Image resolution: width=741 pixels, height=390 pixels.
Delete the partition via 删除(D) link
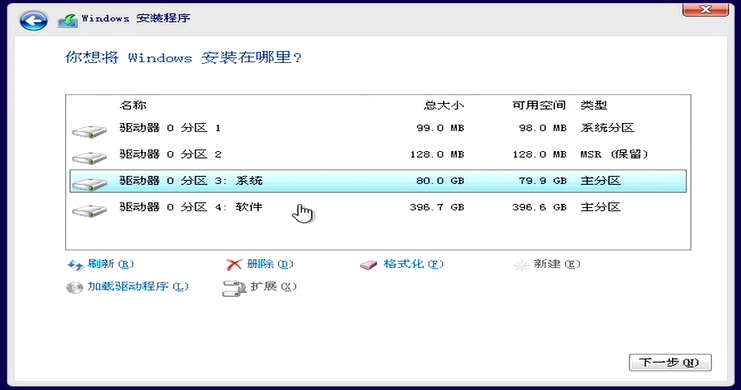coord(270,264)
